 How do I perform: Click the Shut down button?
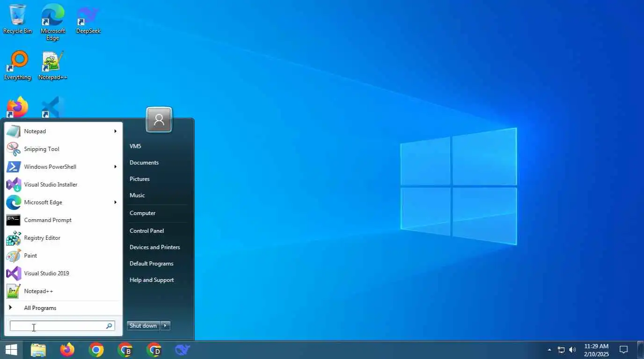point(143,326)
